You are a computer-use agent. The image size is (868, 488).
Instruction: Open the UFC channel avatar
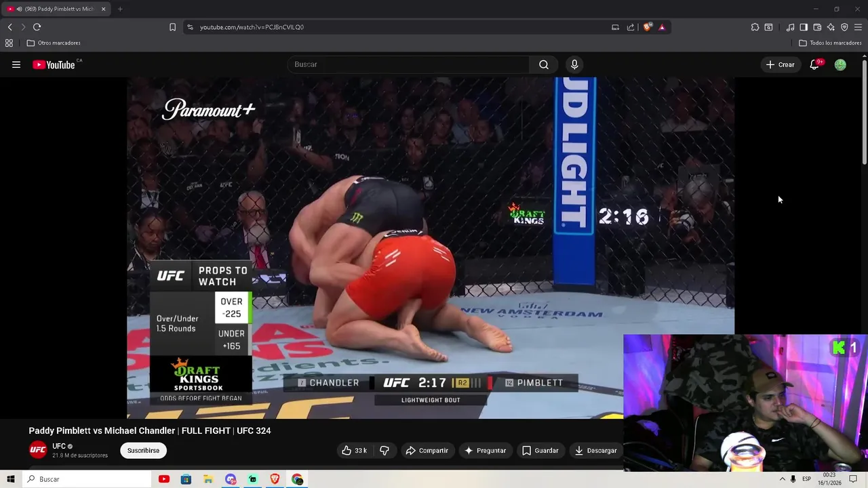(x=38, y=450)
